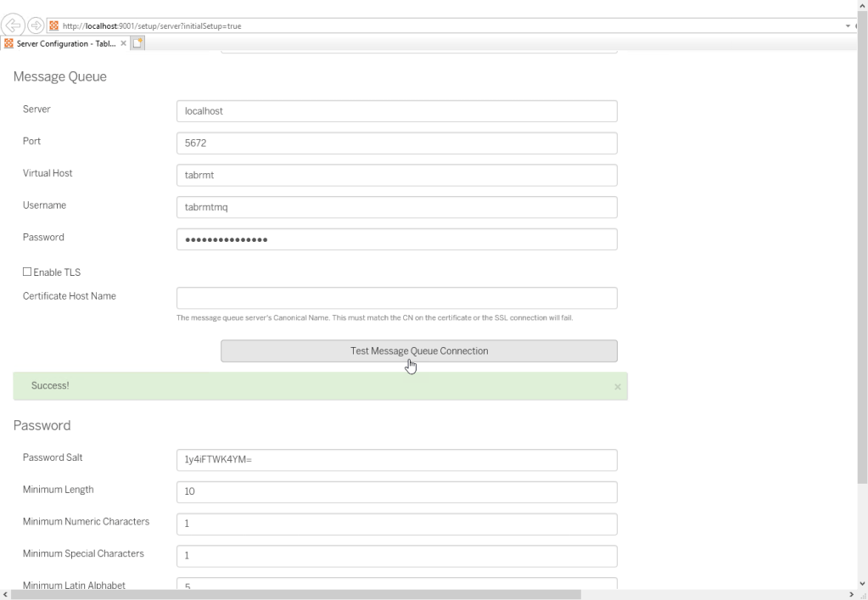Click the message queue Server field
This screenshot has height=600, width=868.
tap(396, 111)
